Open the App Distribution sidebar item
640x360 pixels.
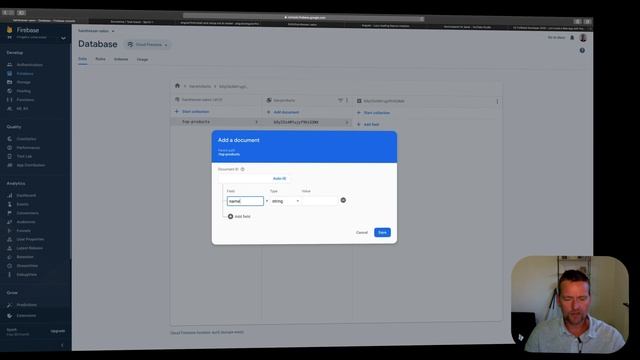point(31,165)
